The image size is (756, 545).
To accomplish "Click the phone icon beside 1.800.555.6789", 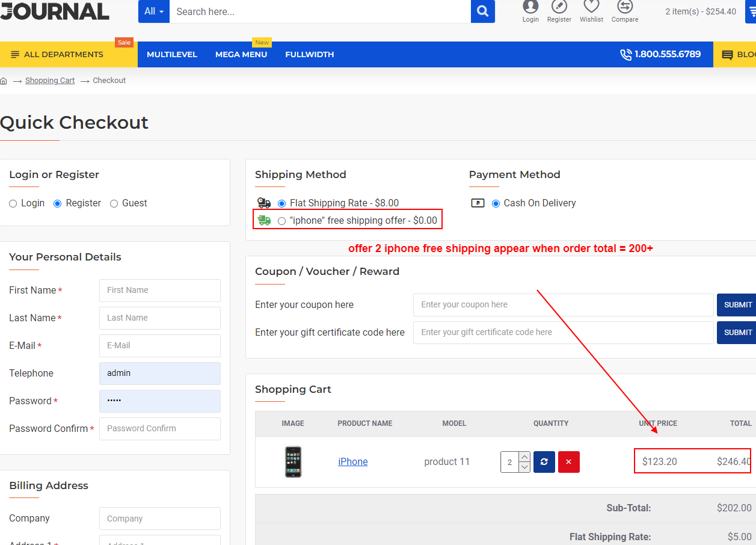I will 626,55.
